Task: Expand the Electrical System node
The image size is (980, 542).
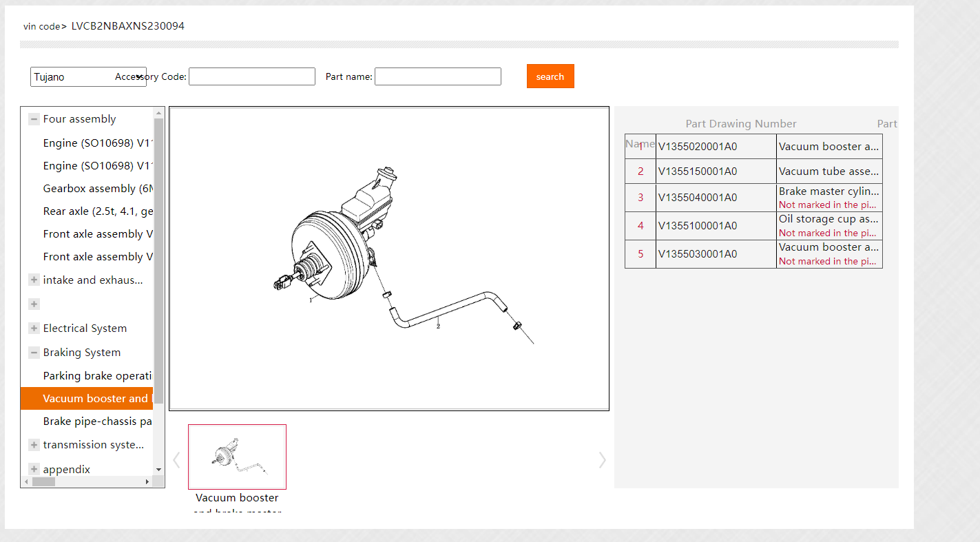Action: point(34,328)
